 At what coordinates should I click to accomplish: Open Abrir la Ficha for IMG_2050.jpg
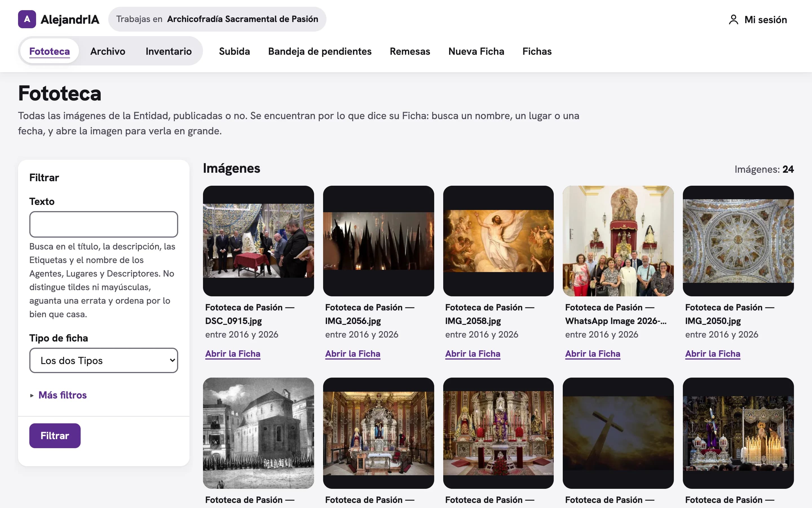click(713, 353)
